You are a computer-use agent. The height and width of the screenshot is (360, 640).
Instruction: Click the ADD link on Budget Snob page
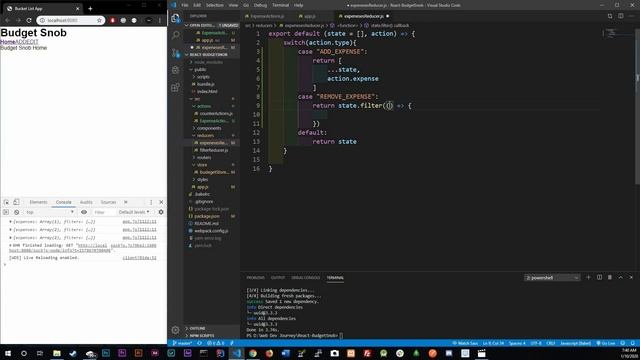(21, 42)
